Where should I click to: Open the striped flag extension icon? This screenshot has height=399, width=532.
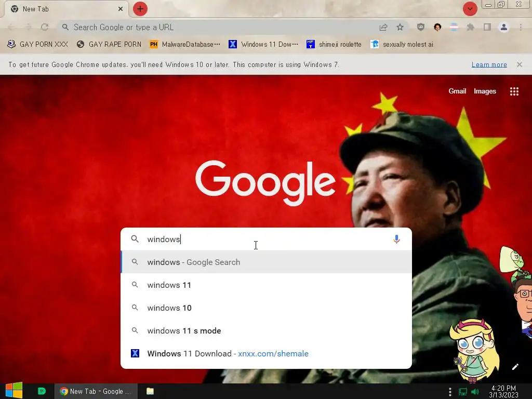[454, 27]
